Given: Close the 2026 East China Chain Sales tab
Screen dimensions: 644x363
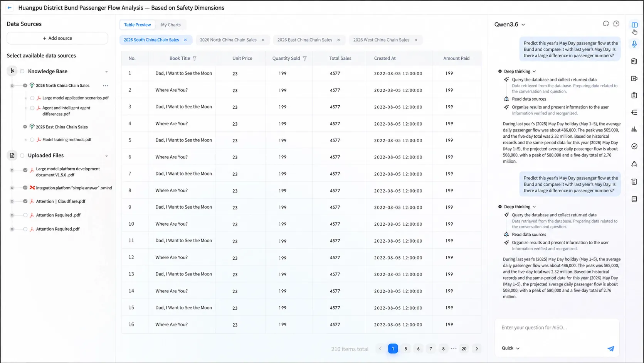Looking at the screenshot, I should (x=339, y=40).
